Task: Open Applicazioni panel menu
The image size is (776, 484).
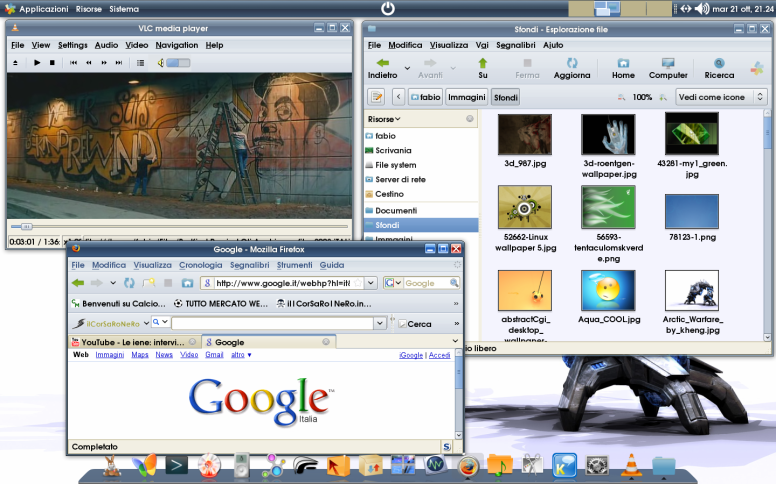Action: point(37,9)
